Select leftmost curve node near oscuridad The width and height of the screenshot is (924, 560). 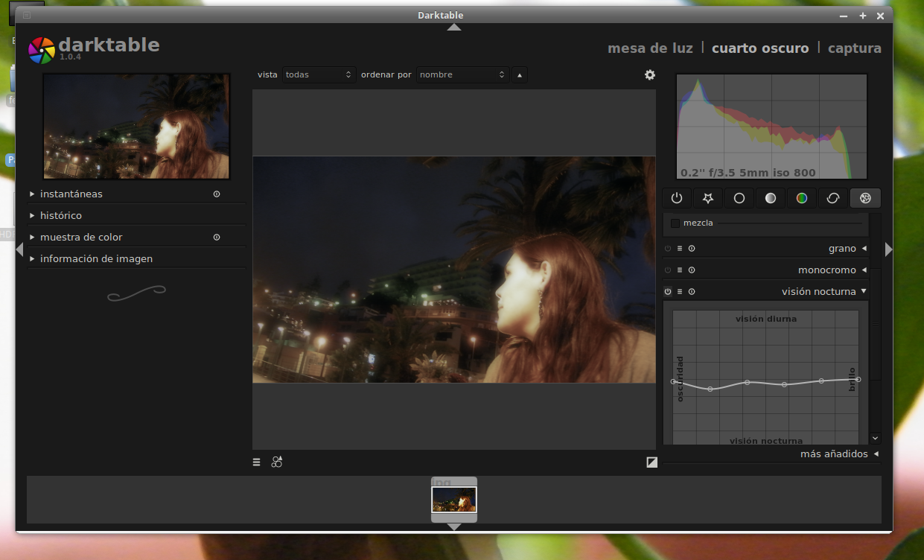673,381
